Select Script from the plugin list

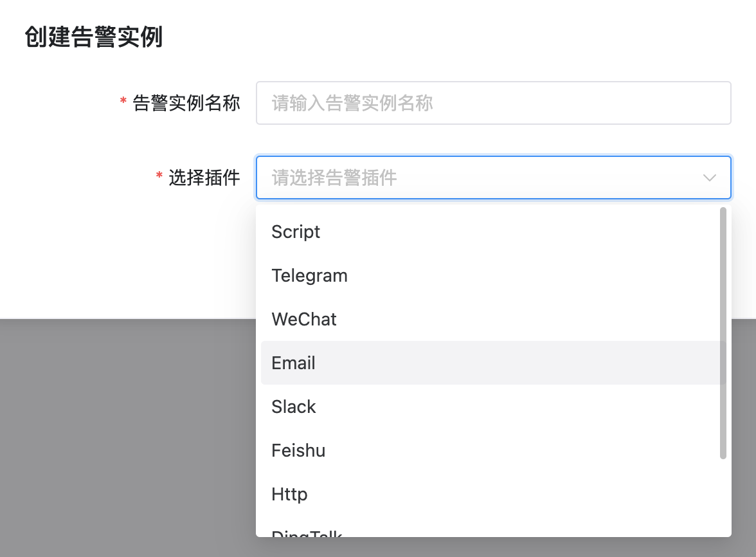[x=296, y=232]
